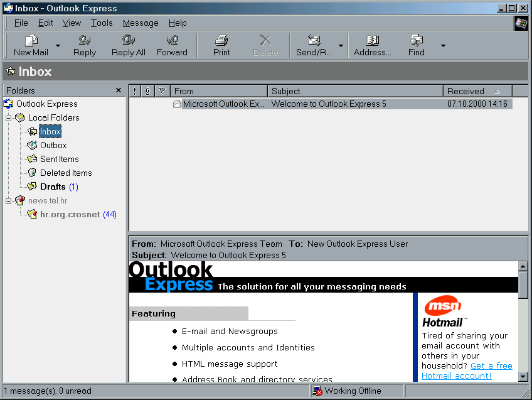Open the Message menu

tap(141, 23)
